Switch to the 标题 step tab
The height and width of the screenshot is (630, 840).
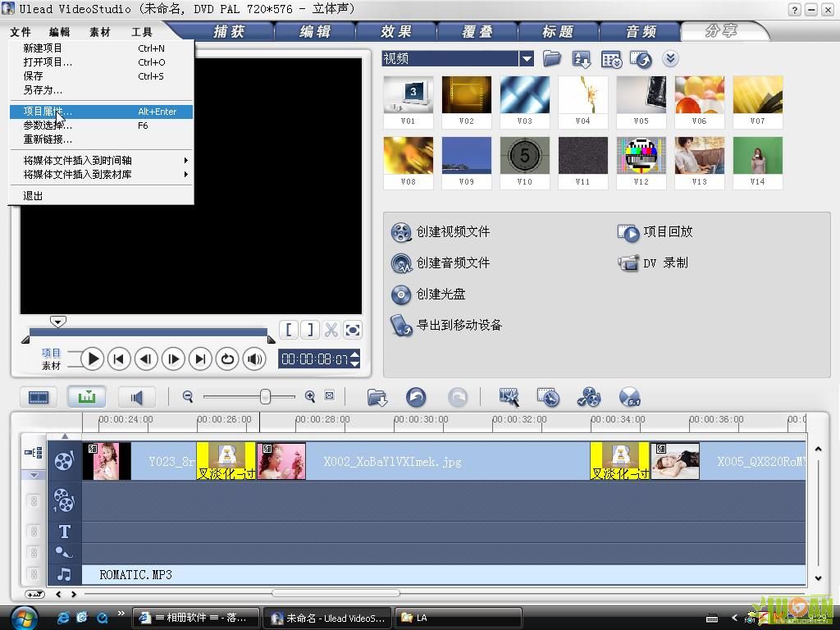tap(558, 32)
